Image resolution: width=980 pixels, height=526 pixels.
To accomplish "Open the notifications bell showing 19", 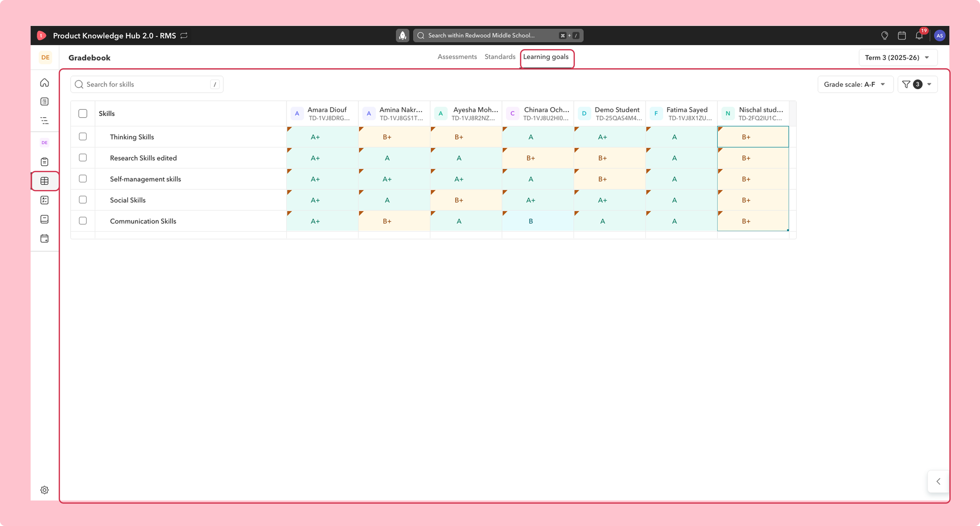I will tap(919, 35).
